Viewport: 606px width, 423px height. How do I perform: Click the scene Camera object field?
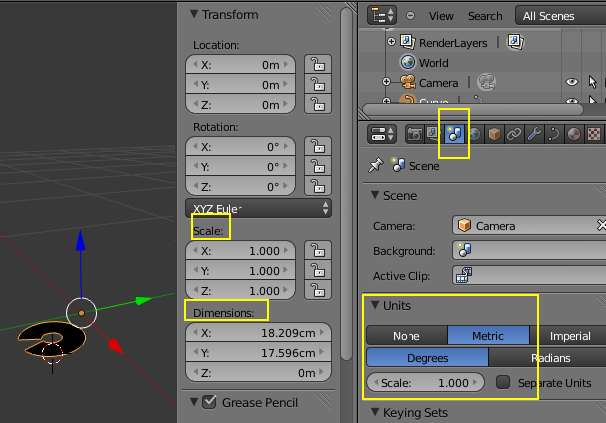[x=529, y=225]
